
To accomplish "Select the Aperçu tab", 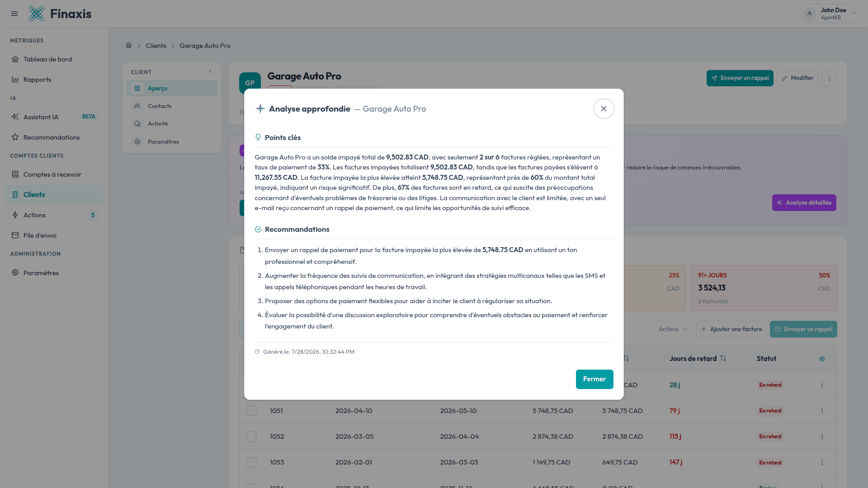I will pyautogui.click(x=172, y=88).
